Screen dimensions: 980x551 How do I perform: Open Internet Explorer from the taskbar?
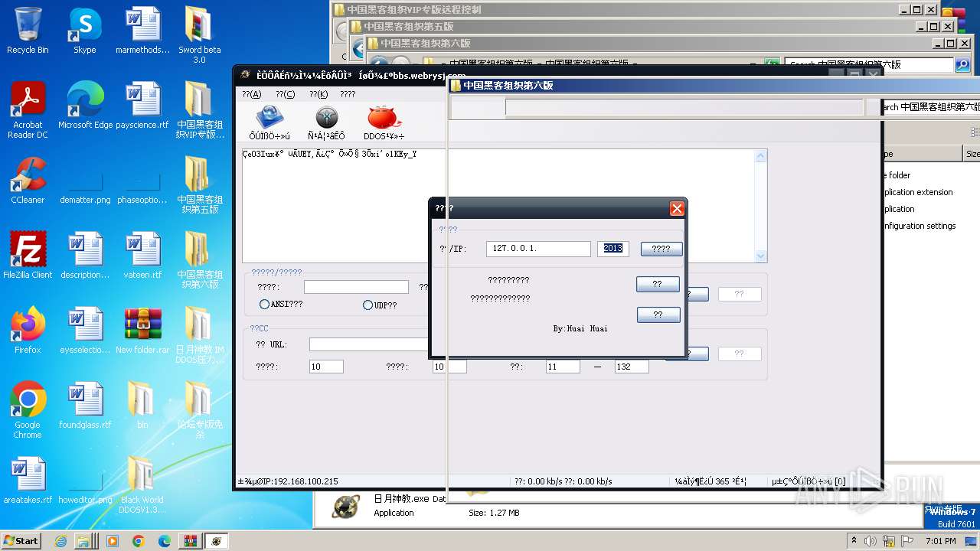click(x=60, y=541)
